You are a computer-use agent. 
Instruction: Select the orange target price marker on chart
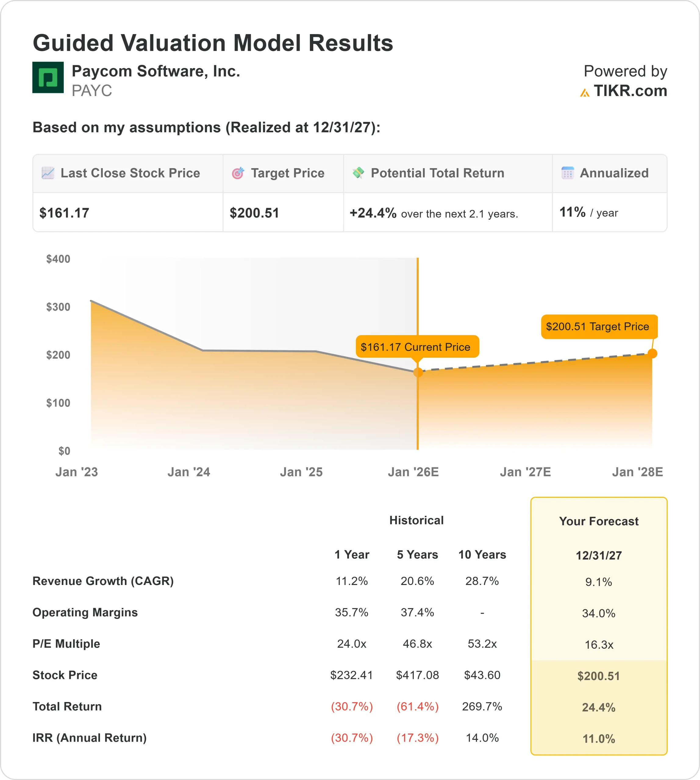(653, 353)
